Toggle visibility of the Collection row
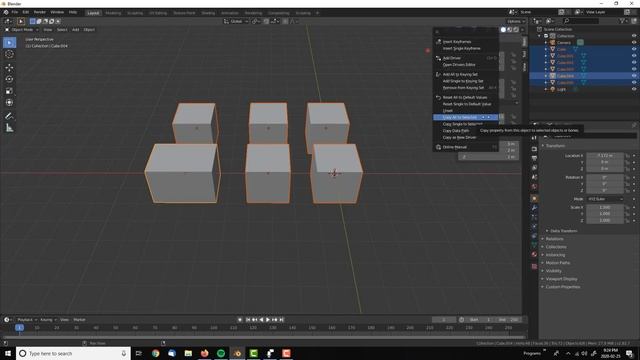The width and height of the screenshot is (640, 360). (634, 36)
